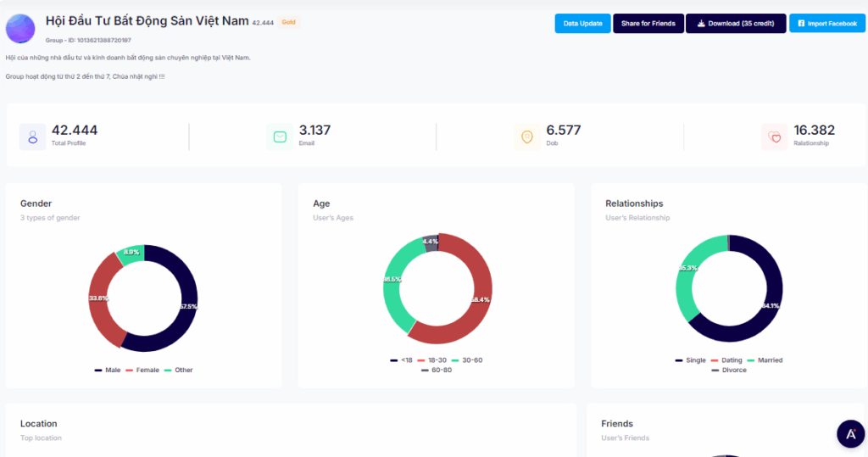
Task: Toggle the 30-60 age legend item
Action: pos(467,360)
